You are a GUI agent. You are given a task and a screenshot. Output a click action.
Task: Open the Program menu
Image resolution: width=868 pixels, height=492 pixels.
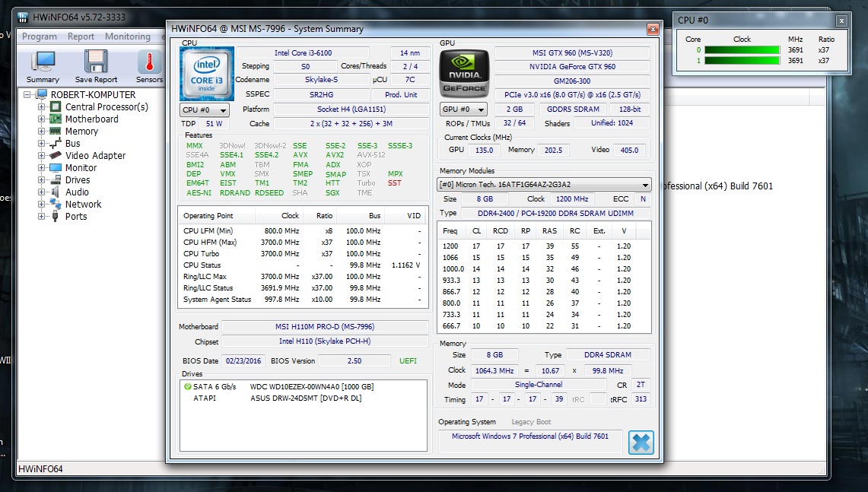coord(40,37)
